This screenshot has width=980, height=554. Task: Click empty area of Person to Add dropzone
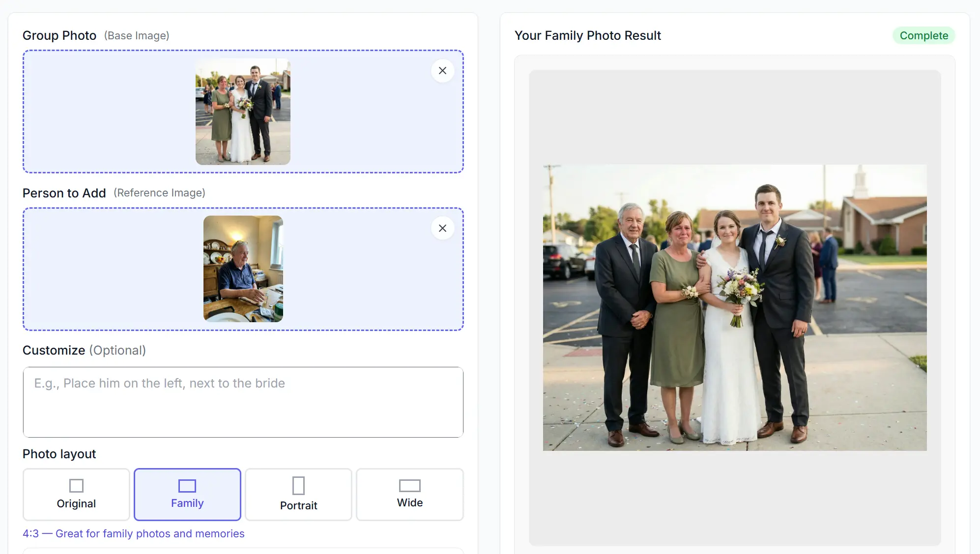pyautogui.click(x=108, y=269)
